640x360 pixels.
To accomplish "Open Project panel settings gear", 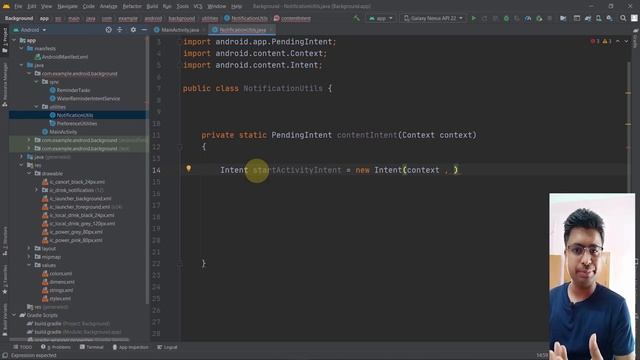I will [x=133, y=30].
